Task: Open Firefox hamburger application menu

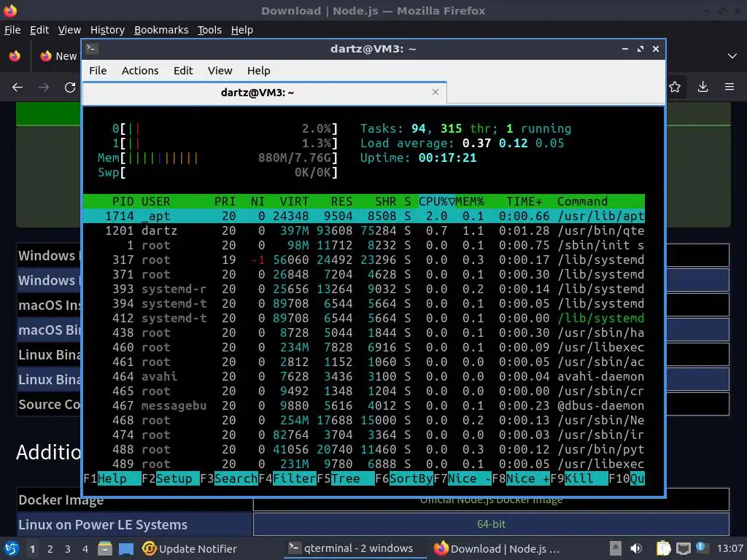Action: coord(729,87)
